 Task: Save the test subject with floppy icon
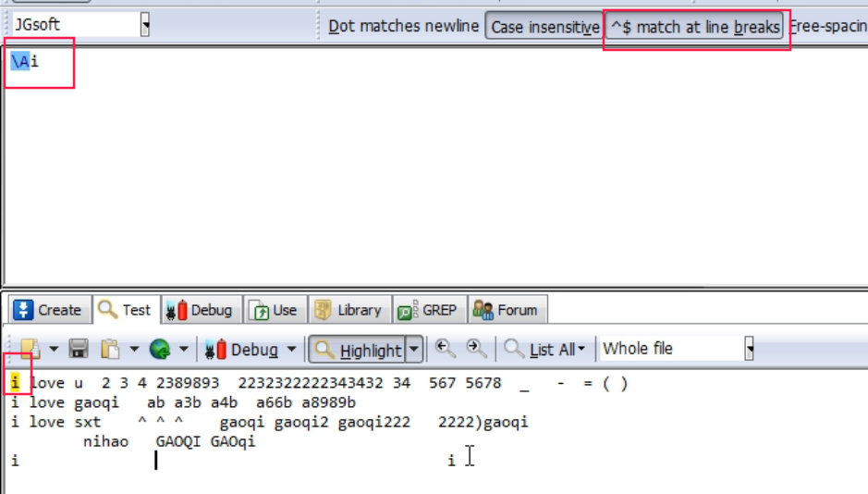click(x=79, y=350)
